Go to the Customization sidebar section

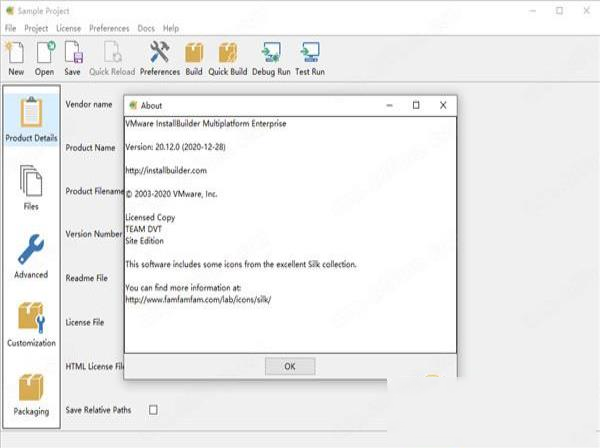pos(31,325)
